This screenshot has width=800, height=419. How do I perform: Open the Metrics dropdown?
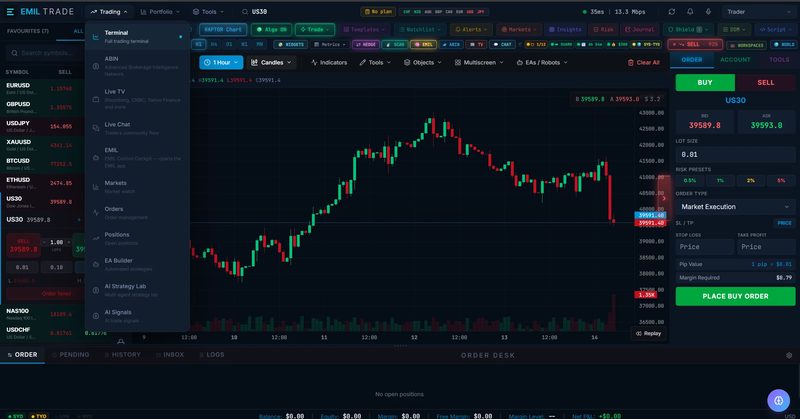tap(330, 44)
